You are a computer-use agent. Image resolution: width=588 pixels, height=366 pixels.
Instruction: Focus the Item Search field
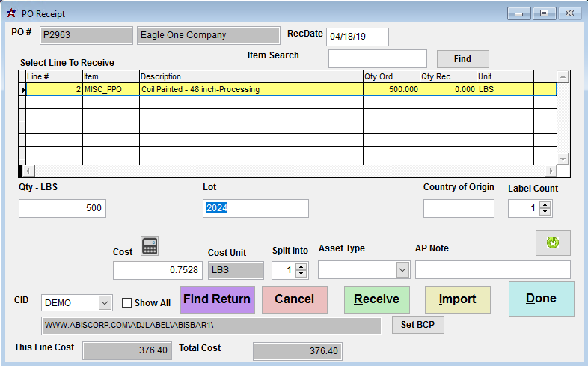click(x=377, y=59)
